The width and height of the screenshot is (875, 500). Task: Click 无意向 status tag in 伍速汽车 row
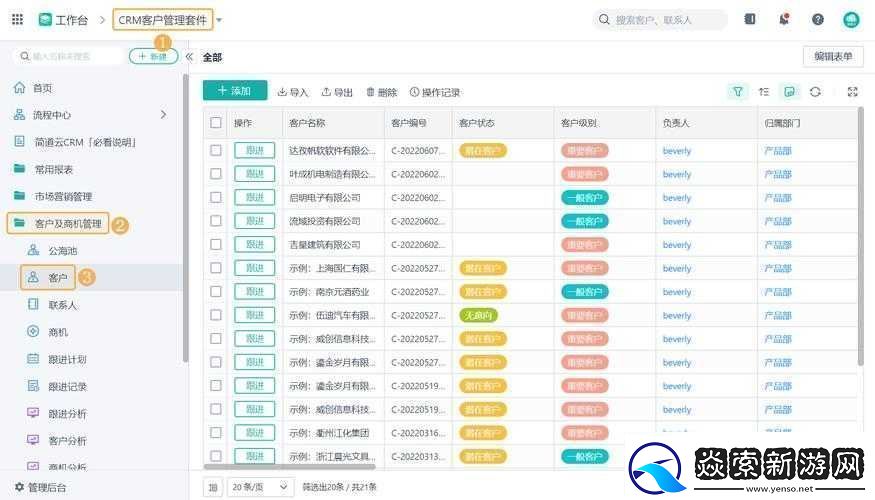478,315
